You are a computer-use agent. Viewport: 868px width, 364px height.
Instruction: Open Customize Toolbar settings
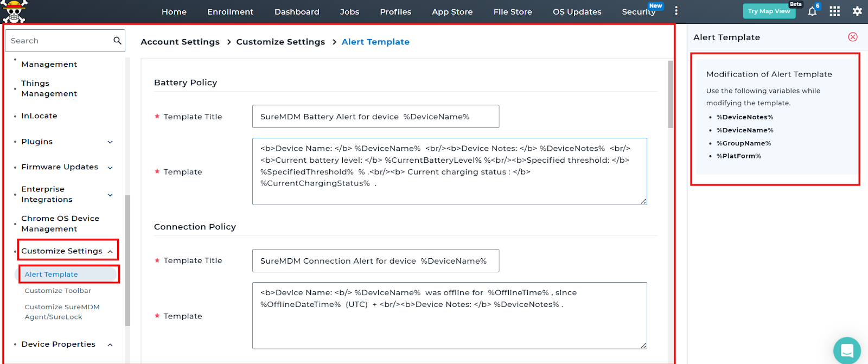[x=58, y=291]
